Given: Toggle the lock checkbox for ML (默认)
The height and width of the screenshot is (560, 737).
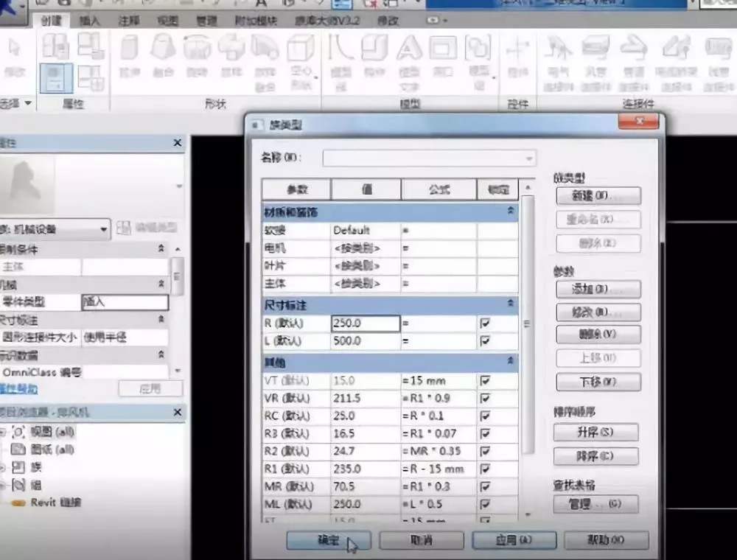Looking at the screenshot, I should [485, 504].
